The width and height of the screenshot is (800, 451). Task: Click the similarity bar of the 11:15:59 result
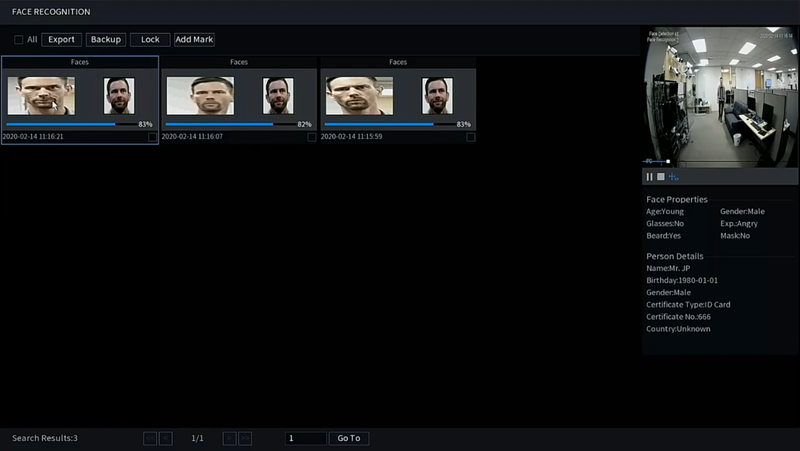click(390, 124)
